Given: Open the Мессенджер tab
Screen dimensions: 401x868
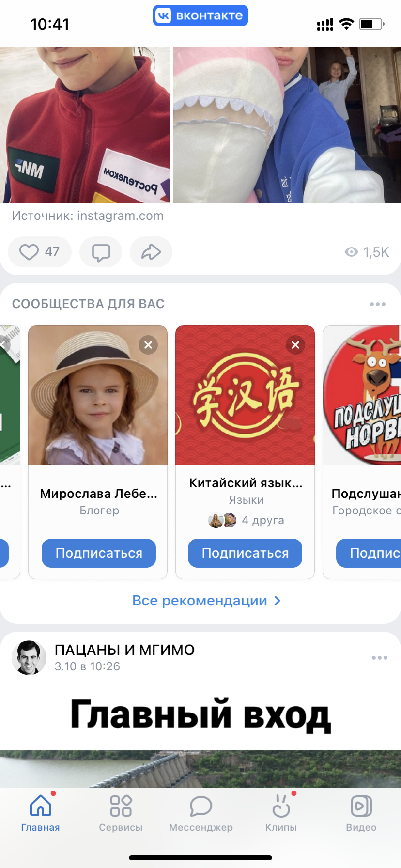Looking at the screenshot, I should tap(201, 814).
